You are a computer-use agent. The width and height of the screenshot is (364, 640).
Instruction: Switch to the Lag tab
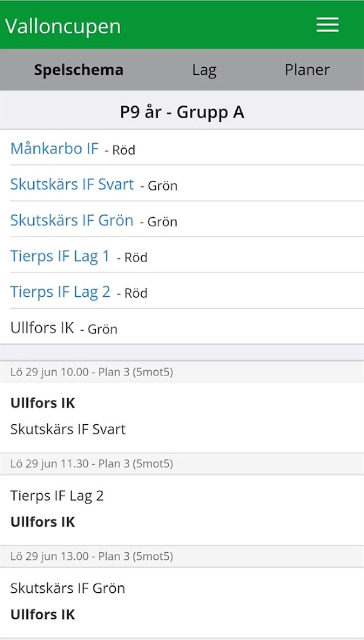click(x=204, y=70)
